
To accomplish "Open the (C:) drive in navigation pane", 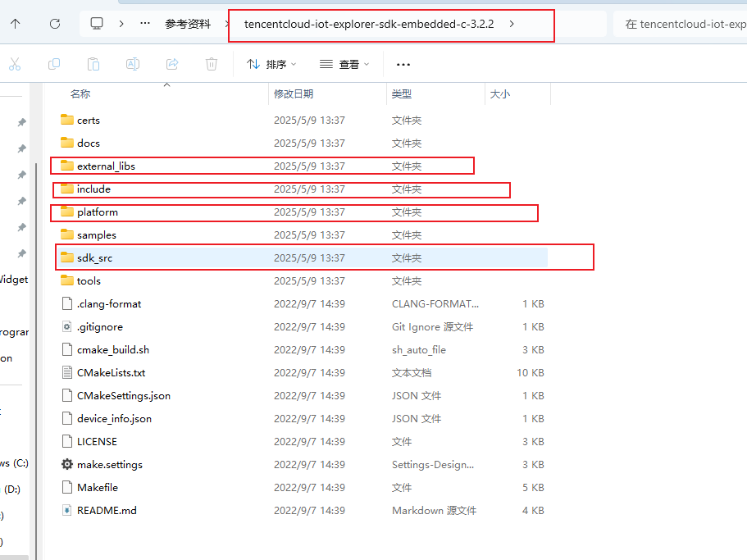I will [x=14, y=463].
